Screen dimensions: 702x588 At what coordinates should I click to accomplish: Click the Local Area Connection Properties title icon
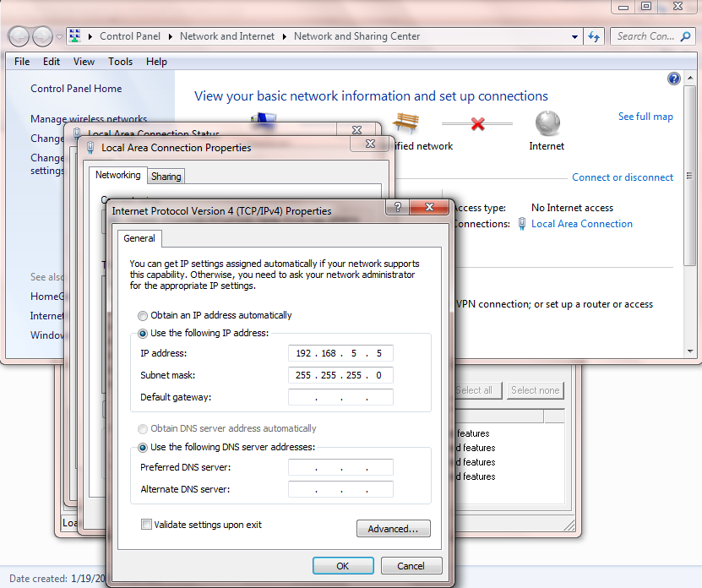pos(91,148)
